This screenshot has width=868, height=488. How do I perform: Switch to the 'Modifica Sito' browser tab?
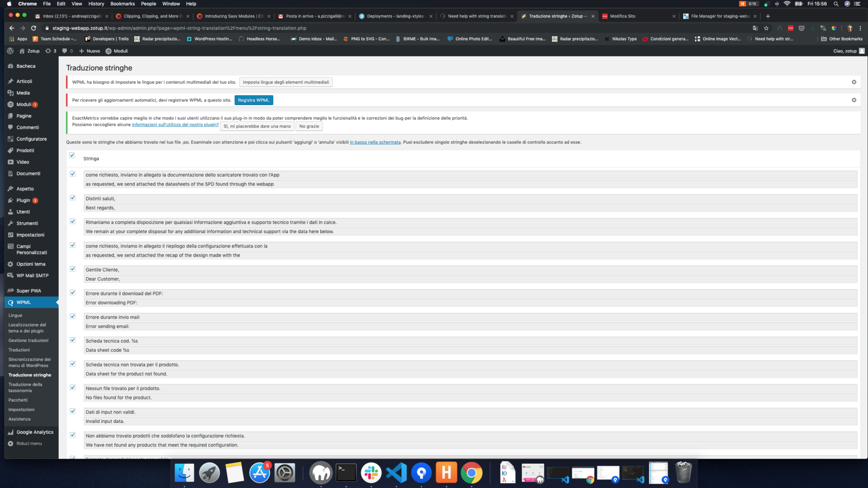(x=624, y=16)
